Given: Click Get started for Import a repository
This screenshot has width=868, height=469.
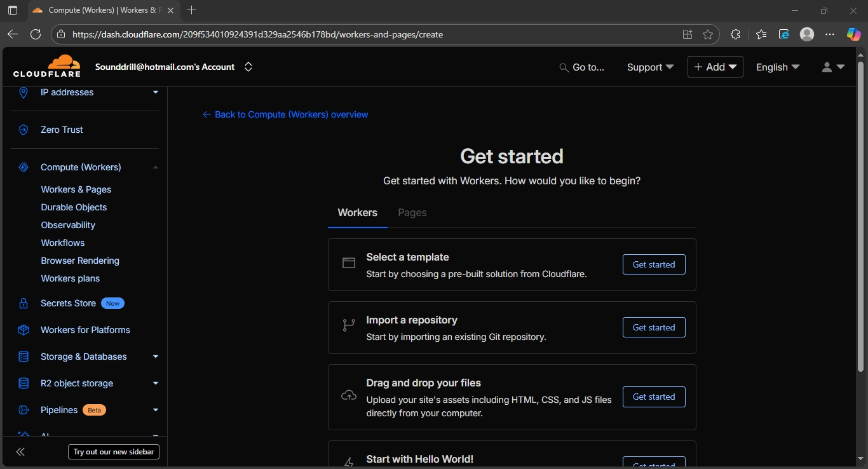Looking at the screenshot, I should [x=654, y=327].
